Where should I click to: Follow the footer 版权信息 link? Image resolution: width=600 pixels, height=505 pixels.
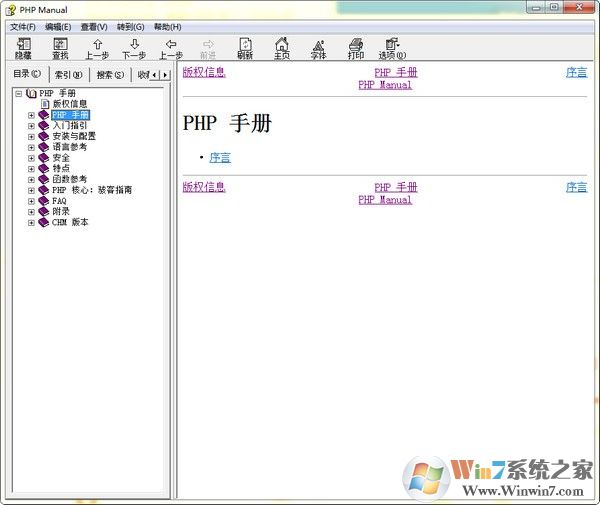coord(204,187)
